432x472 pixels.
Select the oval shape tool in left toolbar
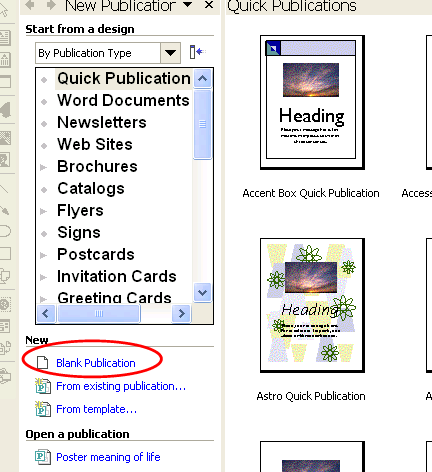[x=5, y=231]
